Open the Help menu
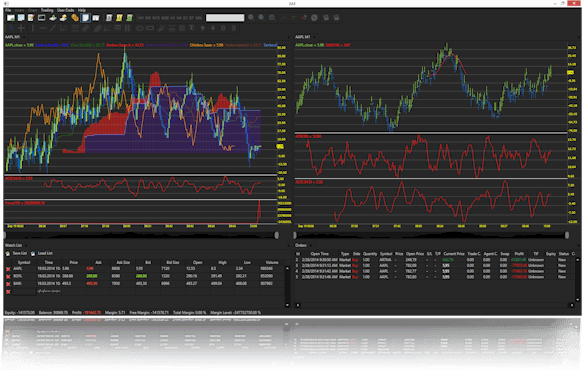 [x=82, y=10]
